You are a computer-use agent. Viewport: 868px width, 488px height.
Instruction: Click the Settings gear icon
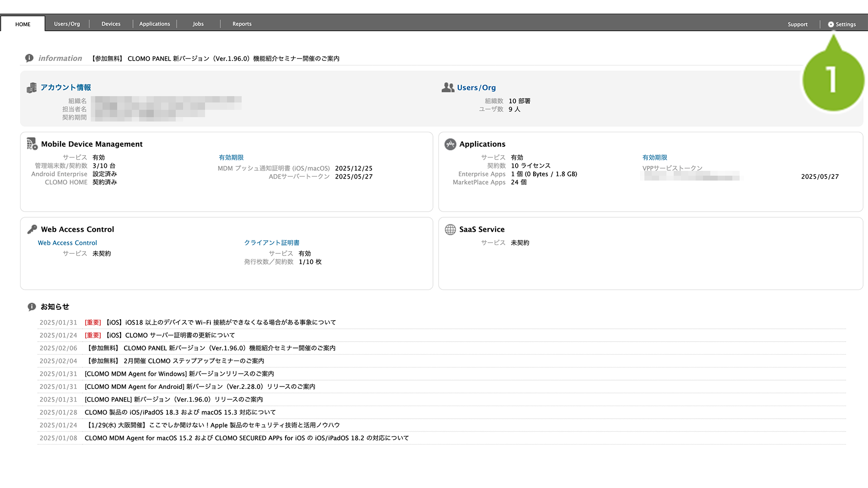pyautogui.click(x=830, y=24)
